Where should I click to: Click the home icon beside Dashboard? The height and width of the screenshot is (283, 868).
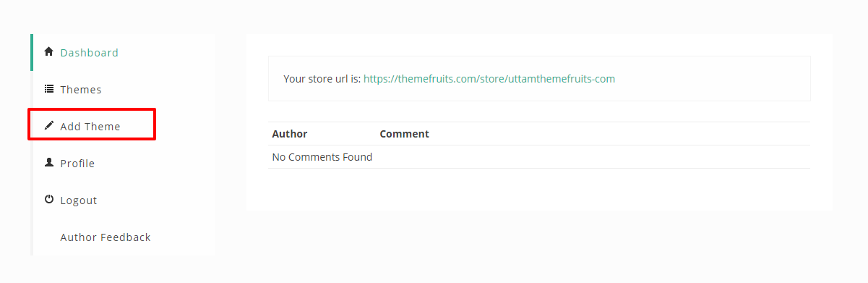coord(49,52)
